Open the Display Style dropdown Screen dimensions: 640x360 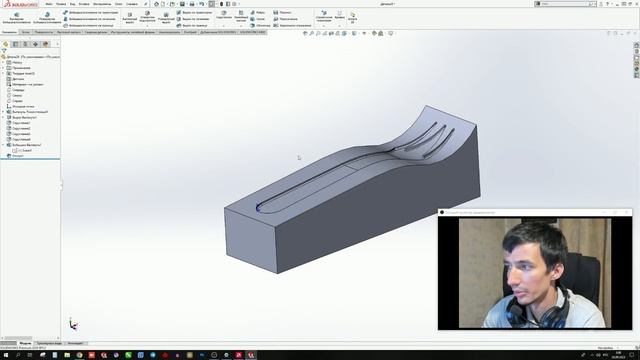[x=355, y=33]
